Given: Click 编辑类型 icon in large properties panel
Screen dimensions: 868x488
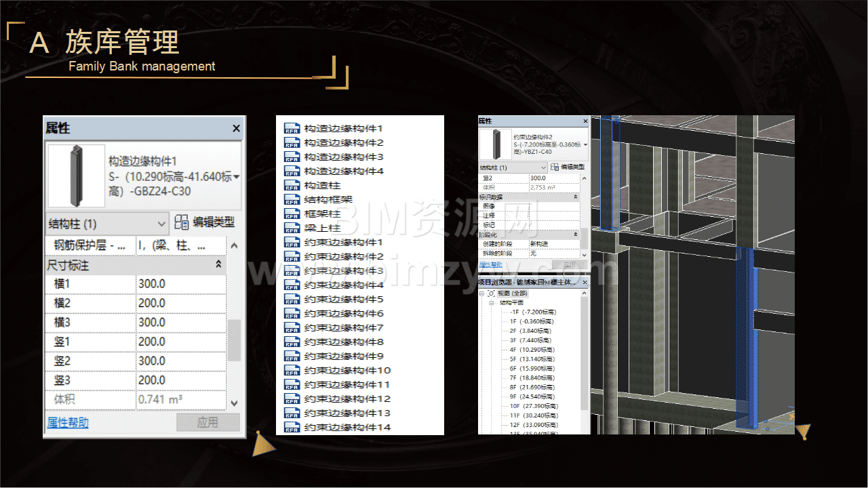Looking at the screenshot, I should point(181,222).
